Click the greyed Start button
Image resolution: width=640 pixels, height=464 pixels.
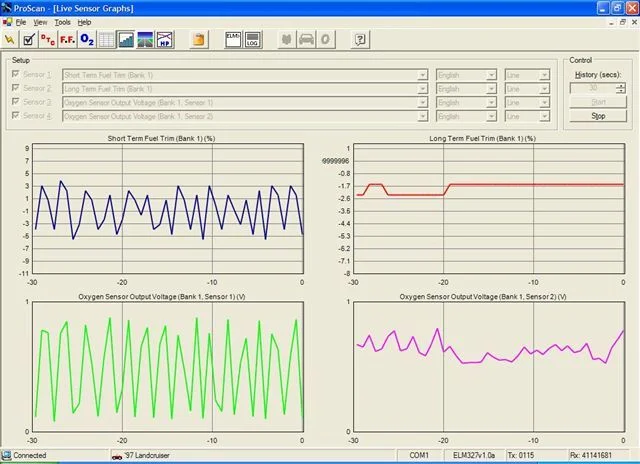click(x=598, y=102)
